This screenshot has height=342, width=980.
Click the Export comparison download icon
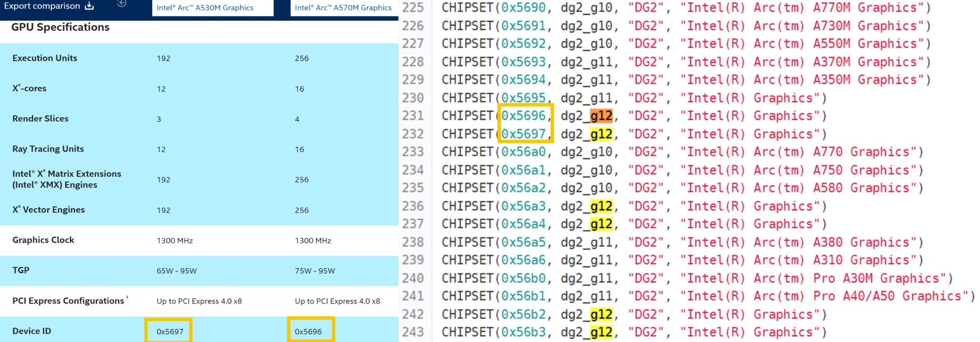point(89,6)
